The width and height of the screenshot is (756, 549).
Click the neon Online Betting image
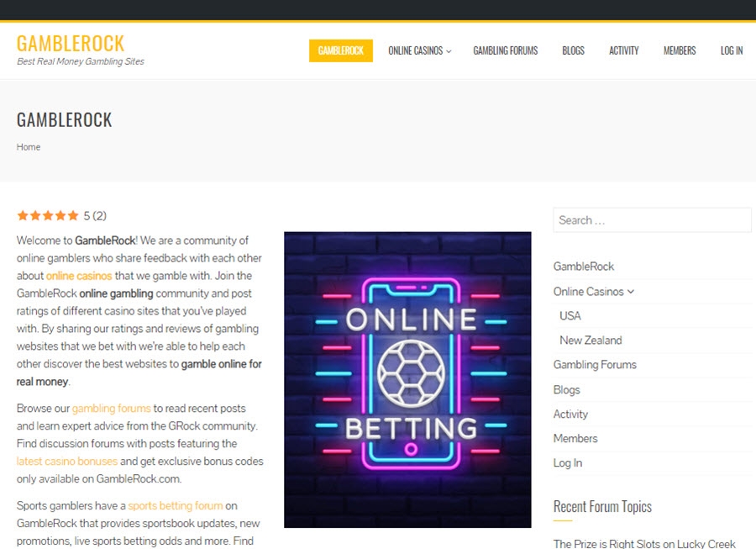point(407,380)
